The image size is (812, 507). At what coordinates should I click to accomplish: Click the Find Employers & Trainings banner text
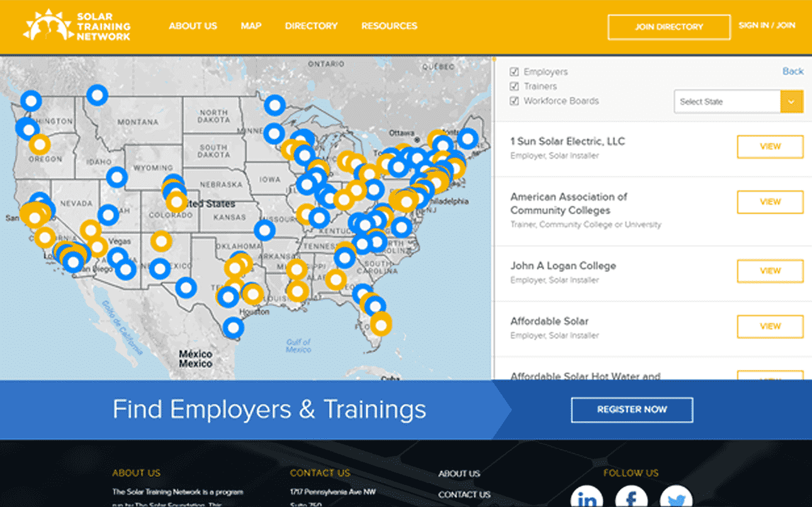point(269,409)
